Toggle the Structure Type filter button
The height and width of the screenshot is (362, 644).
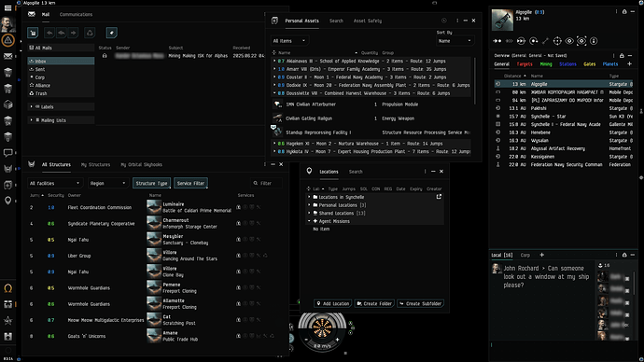(151, 183)
